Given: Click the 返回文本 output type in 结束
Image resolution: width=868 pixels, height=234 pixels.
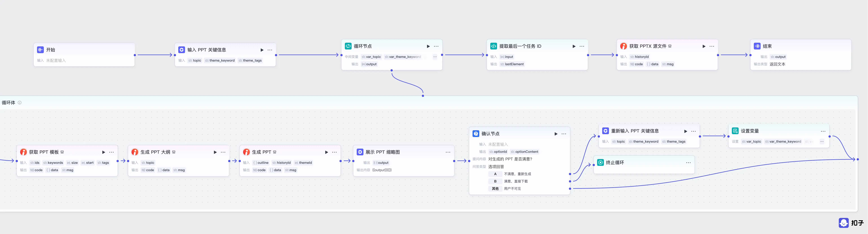Looking at the screenshot, I should 777,64.
